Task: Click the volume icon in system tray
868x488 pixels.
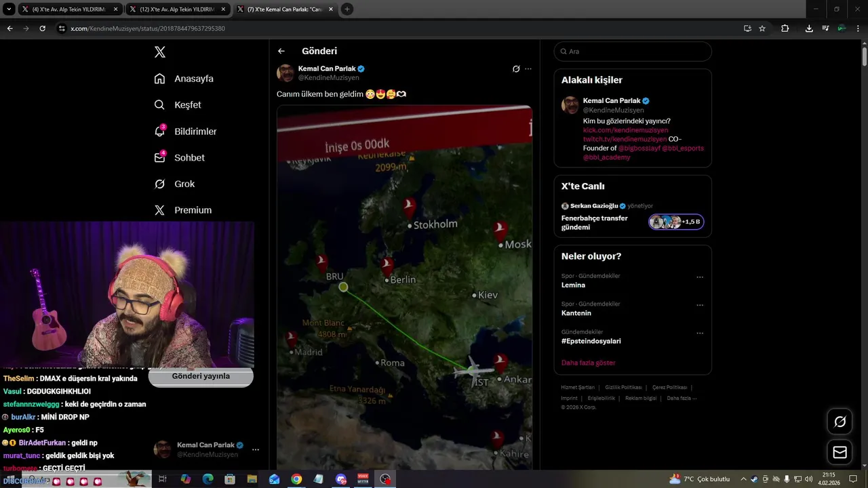Action: [808, 479]
